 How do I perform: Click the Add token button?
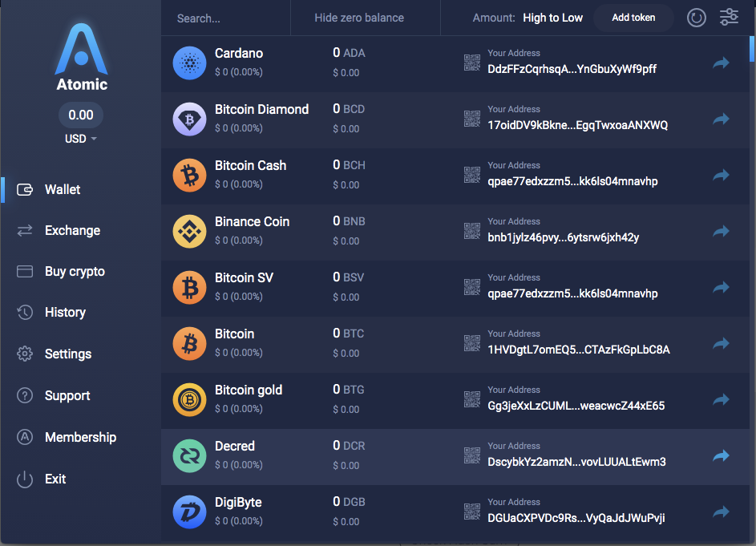click(633, 18)
